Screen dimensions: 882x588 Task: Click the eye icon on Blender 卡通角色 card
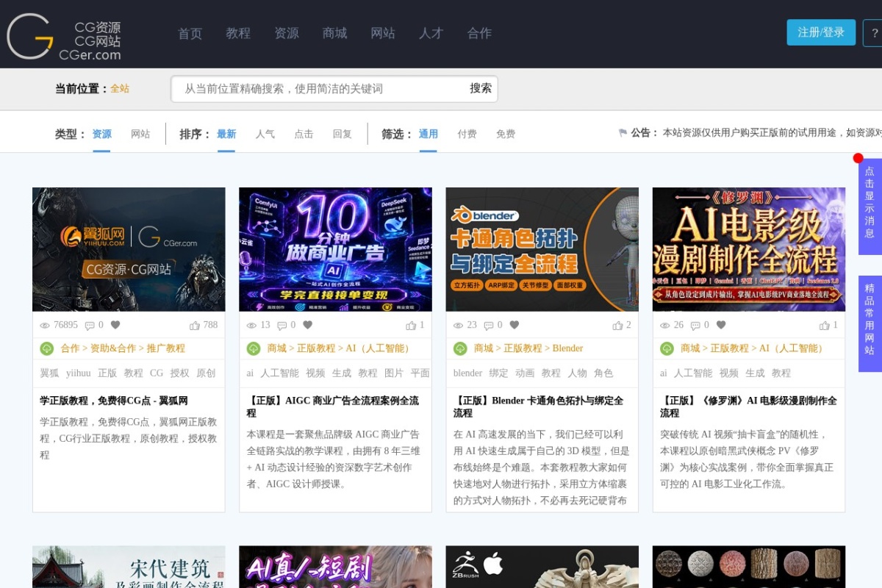click(x=459, y=325)
